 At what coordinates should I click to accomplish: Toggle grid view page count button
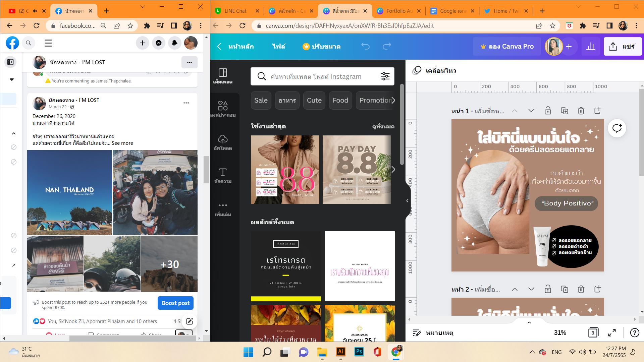[593, 333]
